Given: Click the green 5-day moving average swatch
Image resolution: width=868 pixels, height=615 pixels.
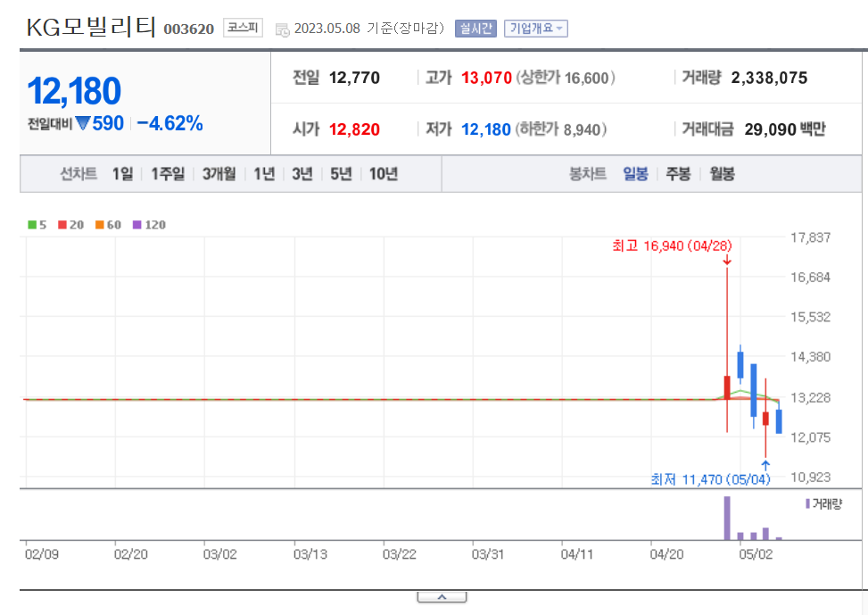Looking at the screenshot, I should click(32, 224).
